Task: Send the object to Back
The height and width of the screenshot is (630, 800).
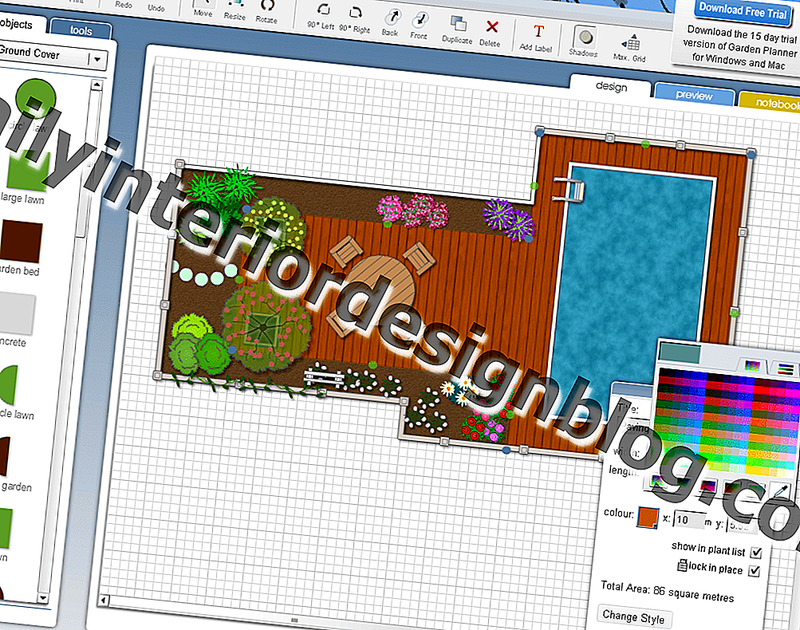Action: coord(390,24)
